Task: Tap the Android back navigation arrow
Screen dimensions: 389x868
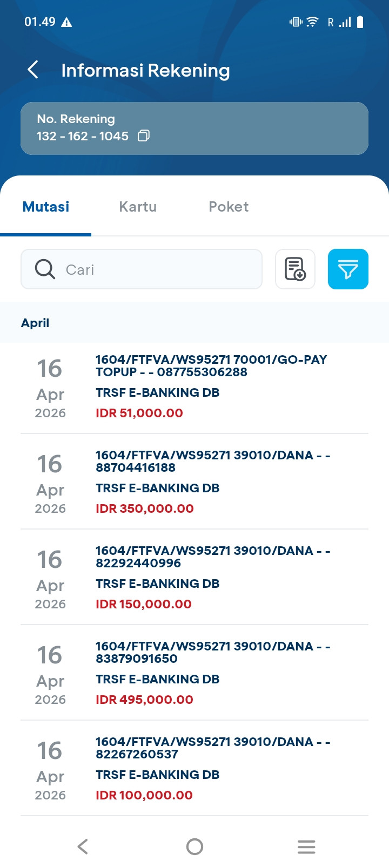Action: tap(83, 846)
